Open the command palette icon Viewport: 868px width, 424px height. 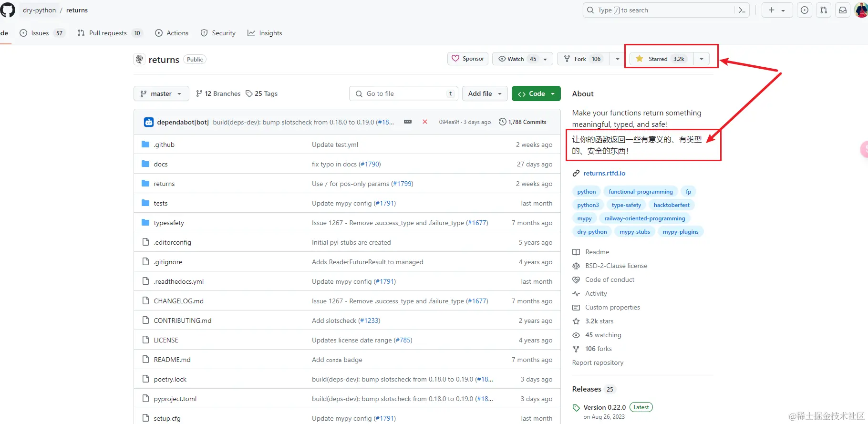[742, 10]
